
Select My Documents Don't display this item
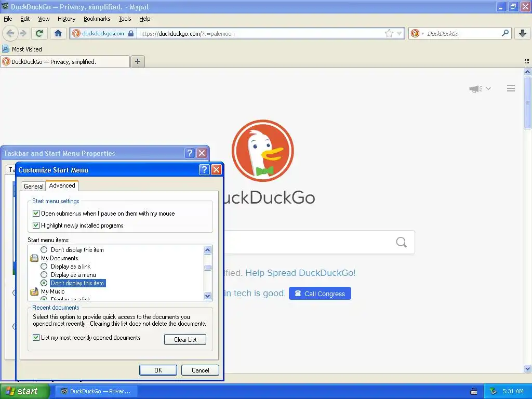tap(44, 283)
